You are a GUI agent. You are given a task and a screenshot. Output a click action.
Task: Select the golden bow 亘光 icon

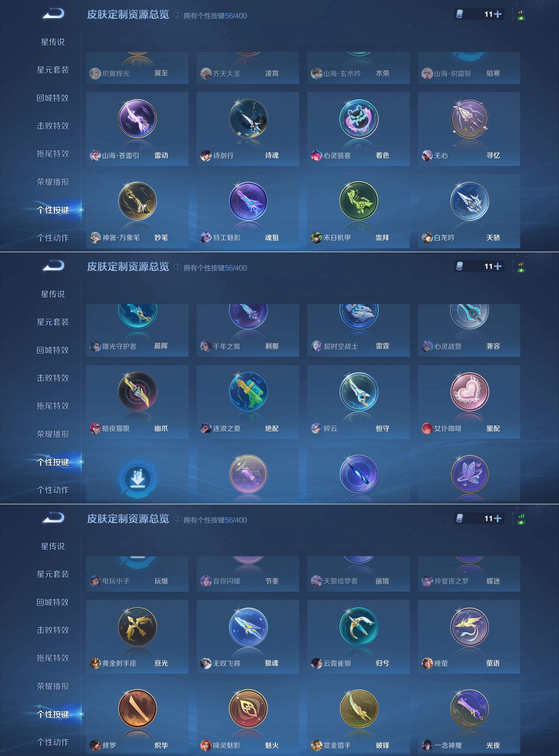click(137, 626)
